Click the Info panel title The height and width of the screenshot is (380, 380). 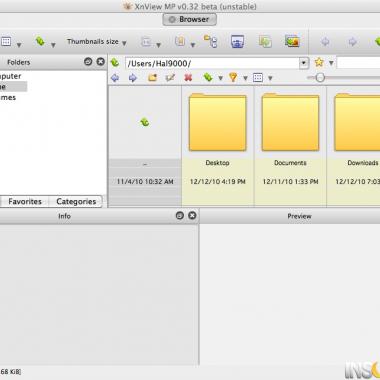point(64,216)
